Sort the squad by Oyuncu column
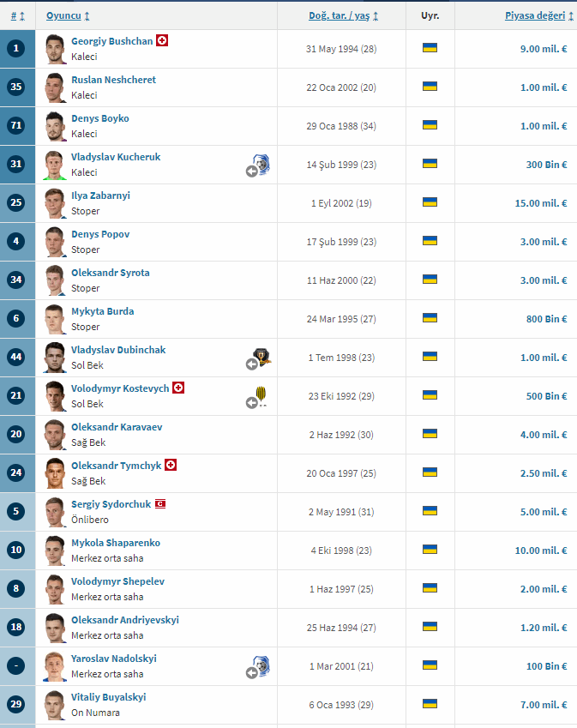The image size is (577, 728). (x=68, y=15)
